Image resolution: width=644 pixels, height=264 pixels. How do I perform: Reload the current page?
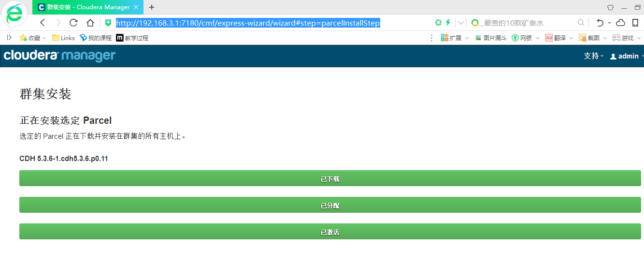(x=73, y=23)
